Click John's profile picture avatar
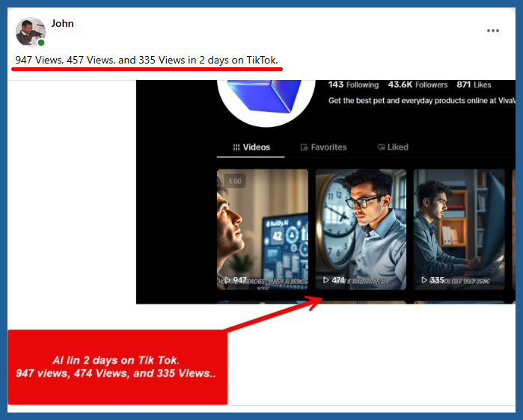The image size is (523, 420). click(x=31, y=32)
